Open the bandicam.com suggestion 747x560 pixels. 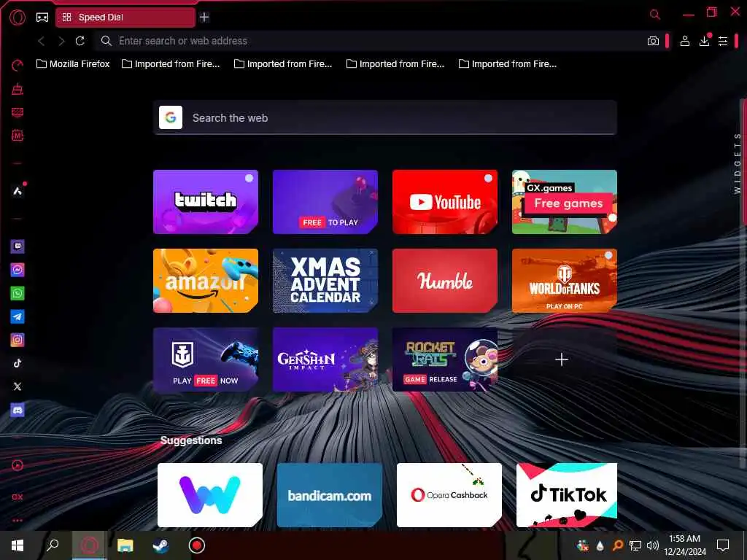pos(329,495)
